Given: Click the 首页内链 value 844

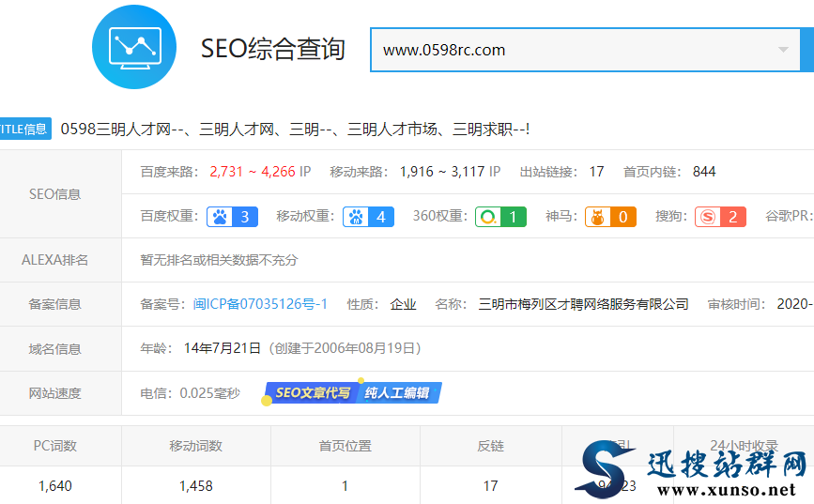Looking at the screenshot, I should pos(704,172).
